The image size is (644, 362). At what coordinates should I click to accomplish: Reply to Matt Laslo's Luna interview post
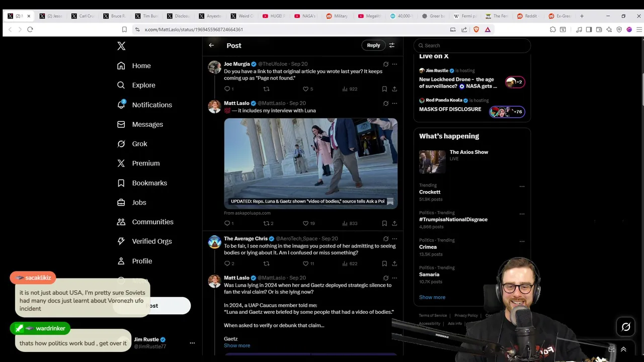click(x=228, y=223)
